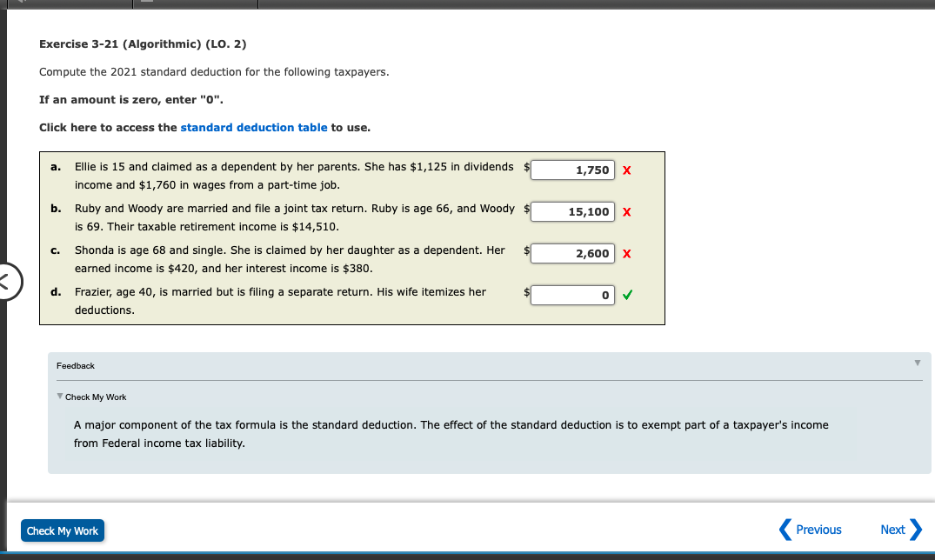The height and width of the screenshot is (560, 935).
Task: Click the right chevron arrow on the Next control
Action: pos(916,529)
